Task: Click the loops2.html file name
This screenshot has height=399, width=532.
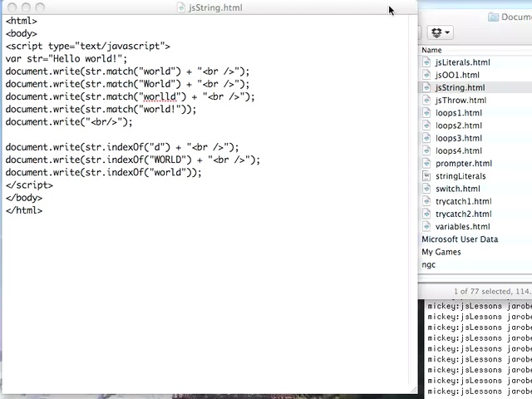Action: click(x=459, y=126)
